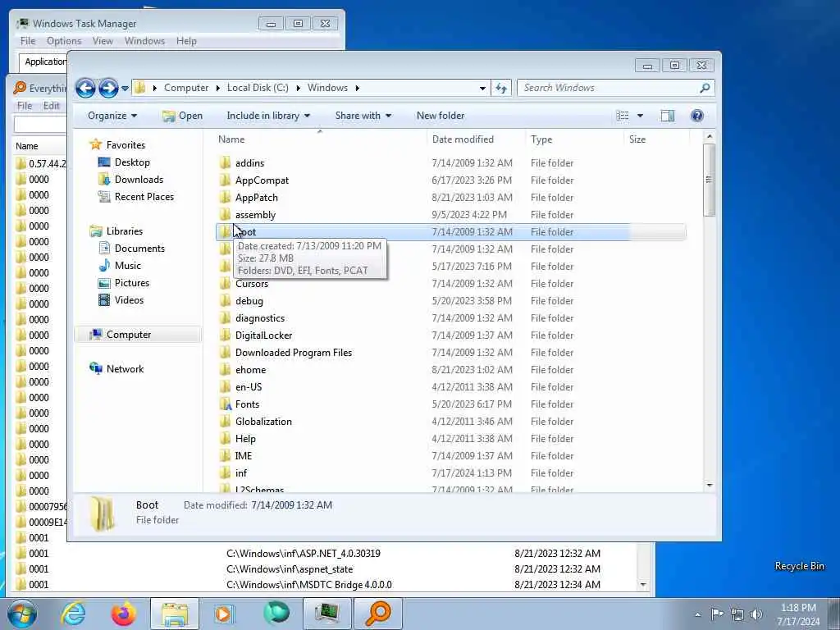Click the Forward navigation arrow in Explorer

[x=108, y=88]
